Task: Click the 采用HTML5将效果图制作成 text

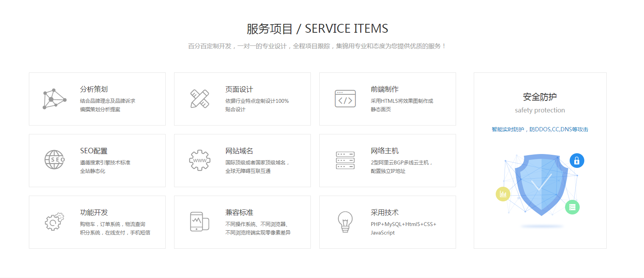Action: click(x=402, y=101)
